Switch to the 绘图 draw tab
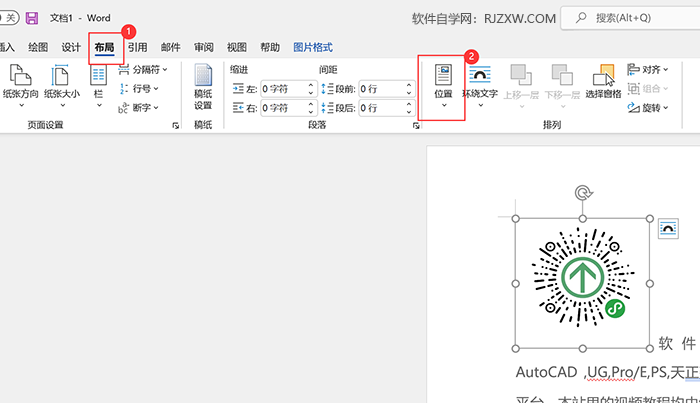The height and width of the screenshot is (403, 700). pyautogui.click(x=38, y=47)
